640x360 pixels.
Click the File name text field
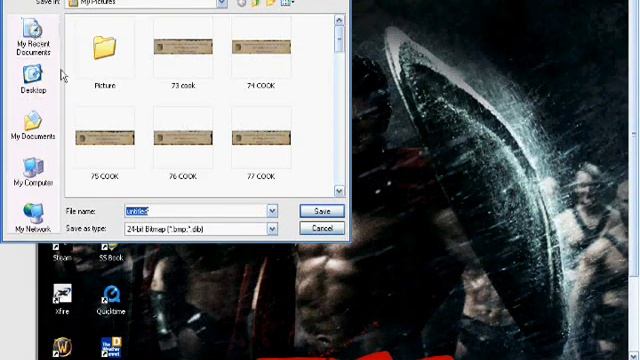pyautogui.click(x=196, y=211)
